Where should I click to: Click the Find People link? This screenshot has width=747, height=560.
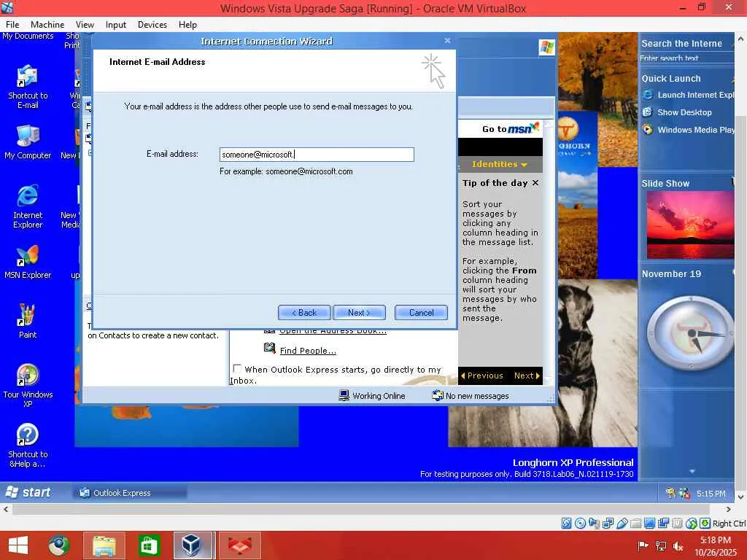pyautogui.click(x=308, y=351)
